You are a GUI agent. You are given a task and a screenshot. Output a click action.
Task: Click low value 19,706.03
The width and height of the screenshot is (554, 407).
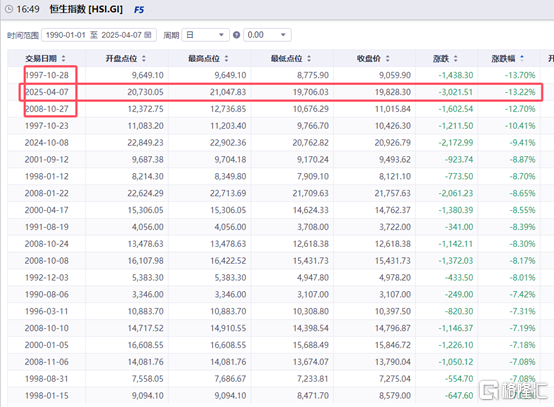click(311, 92)
